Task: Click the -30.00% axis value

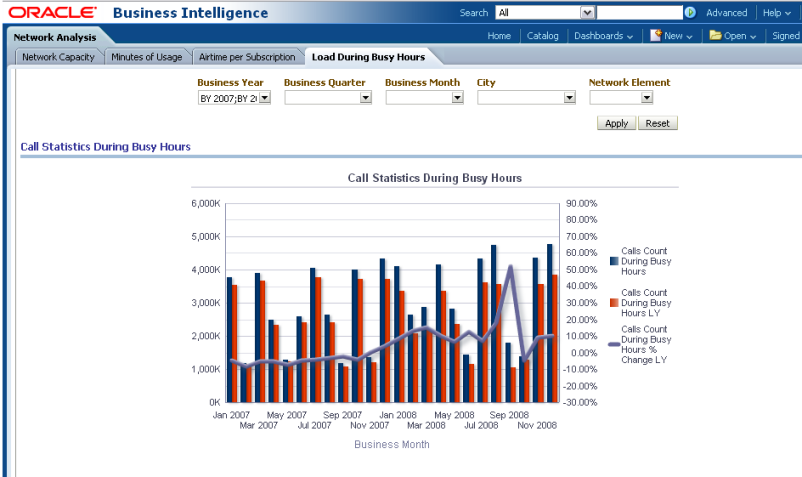Action: (x=580, y=402)
